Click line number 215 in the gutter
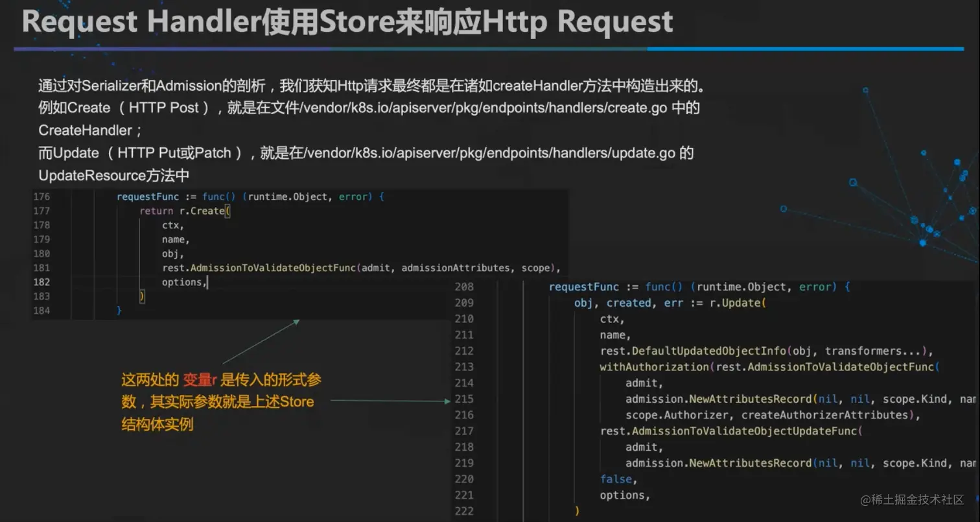 (x=464, y=399)
